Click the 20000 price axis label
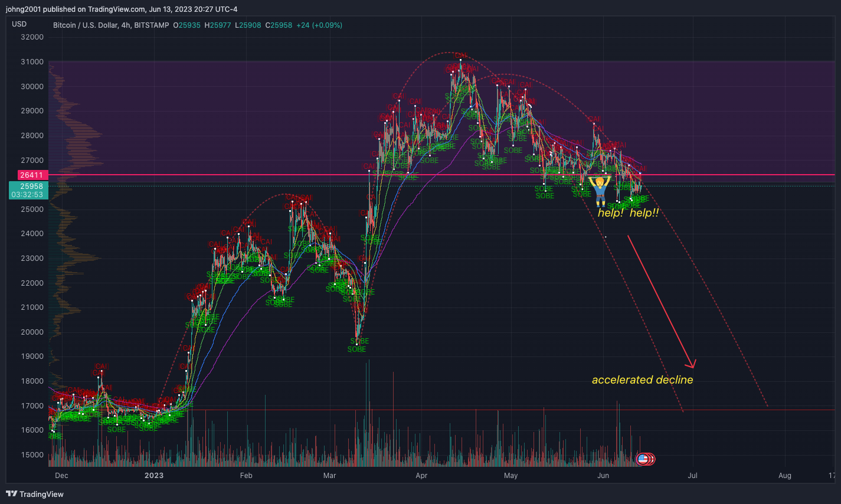This screenshot has width=841, height=504. point(32,332)
